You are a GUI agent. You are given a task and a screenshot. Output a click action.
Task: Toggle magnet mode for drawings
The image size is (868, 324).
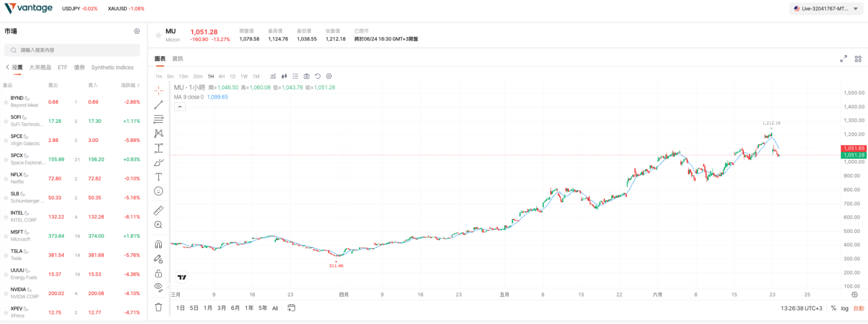click(x=158, y=244)
